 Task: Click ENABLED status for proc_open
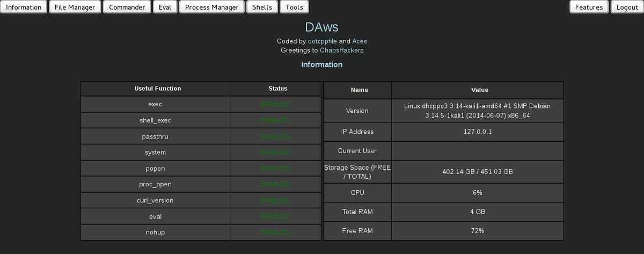[275, 184]
